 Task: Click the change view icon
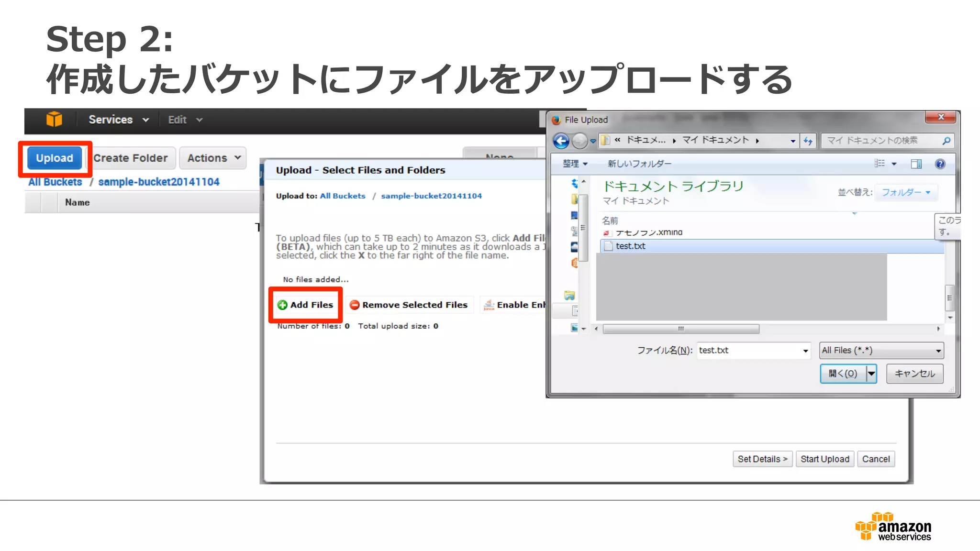880,164
